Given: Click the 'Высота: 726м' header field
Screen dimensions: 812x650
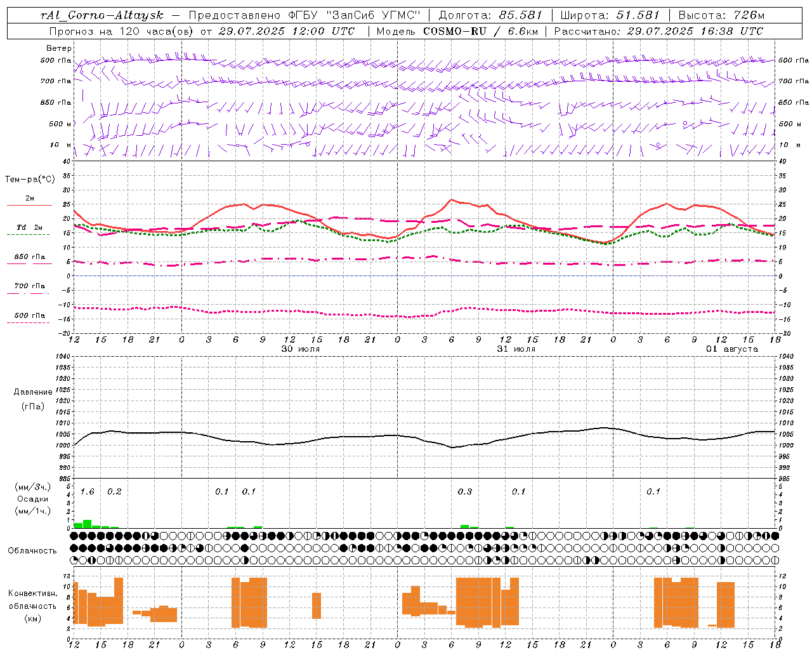Looking at the screenshot, I should (x=721, y=15).
